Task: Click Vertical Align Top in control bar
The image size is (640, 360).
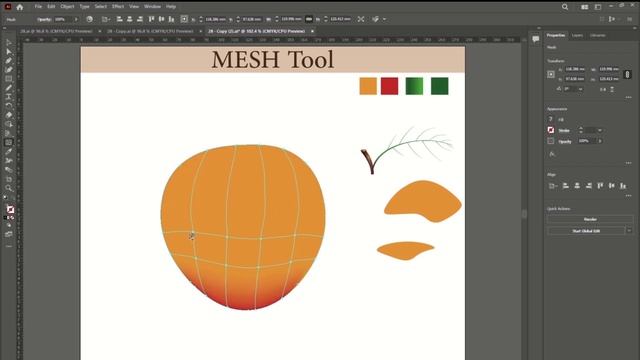Action: pos(151,19)
